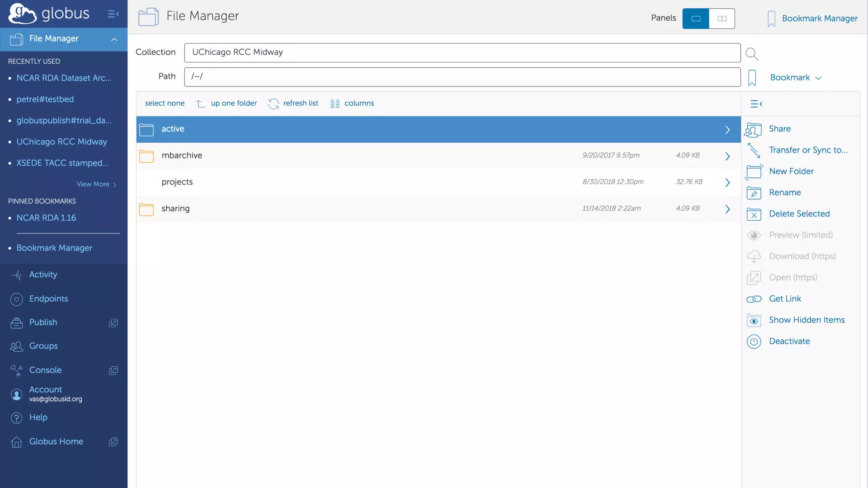Collapse the right actions panel
This screenshot has width=868, height=488.
click(756, 104)
